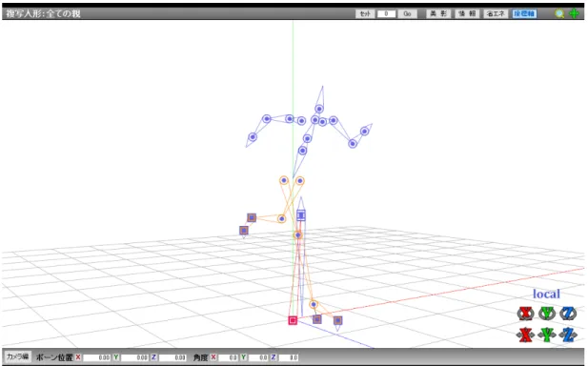The width and height of the screenshot is (588, 366).
Task: Click the ボーン位置 Y value field
Action: [x=134, y=357]
